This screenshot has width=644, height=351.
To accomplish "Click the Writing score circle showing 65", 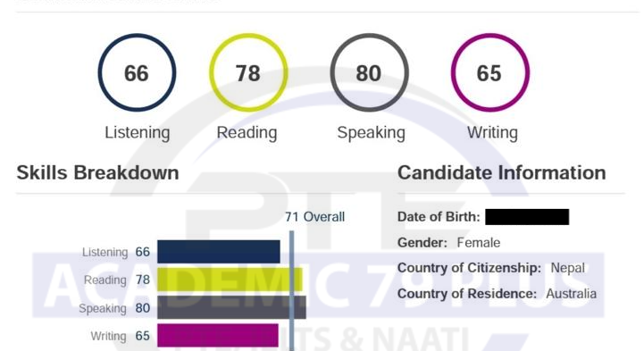I will point(490,72).
